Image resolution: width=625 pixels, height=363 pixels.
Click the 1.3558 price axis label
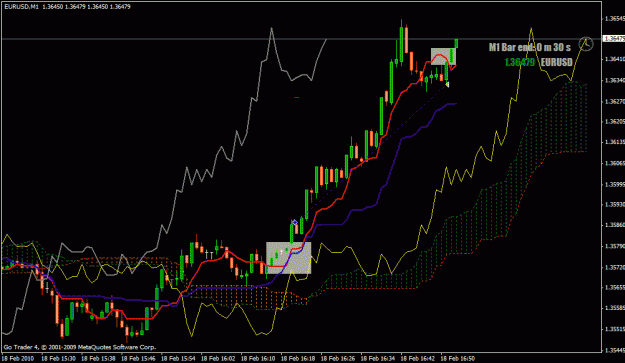pyautogui.click(x=614, y=308)
